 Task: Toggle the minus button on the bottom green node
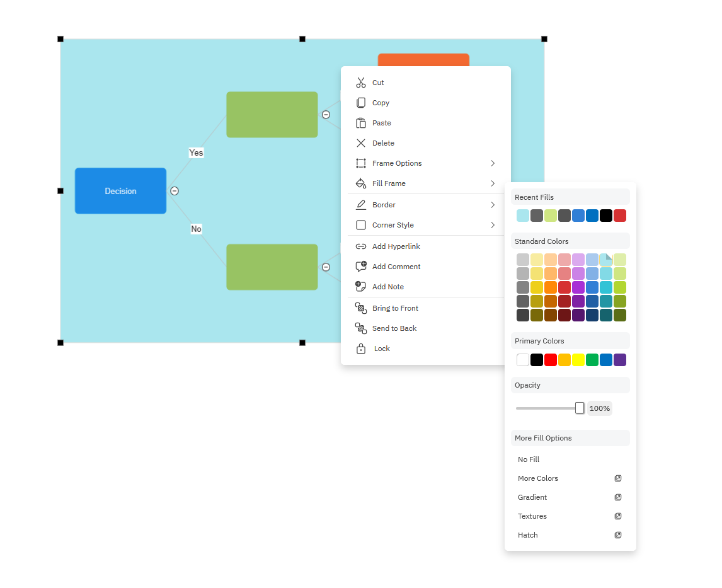click(326, 267)
